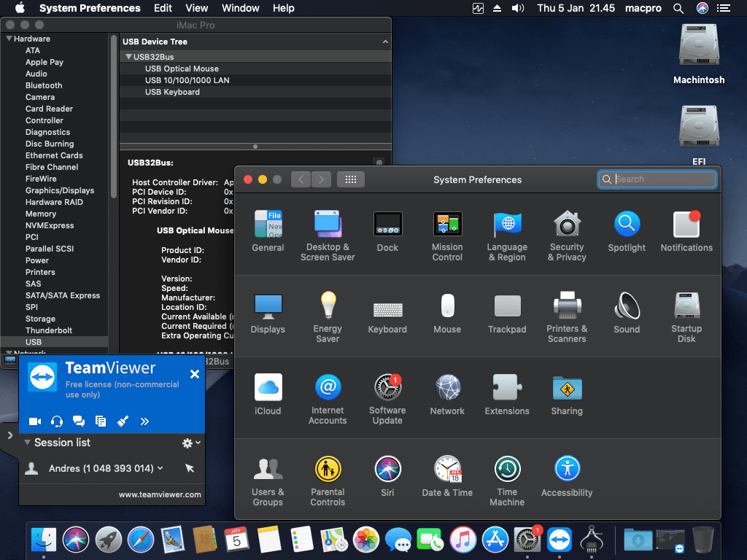Open Energy Saver preferences
Screen dimensions: 747x560
coord(328,317)
